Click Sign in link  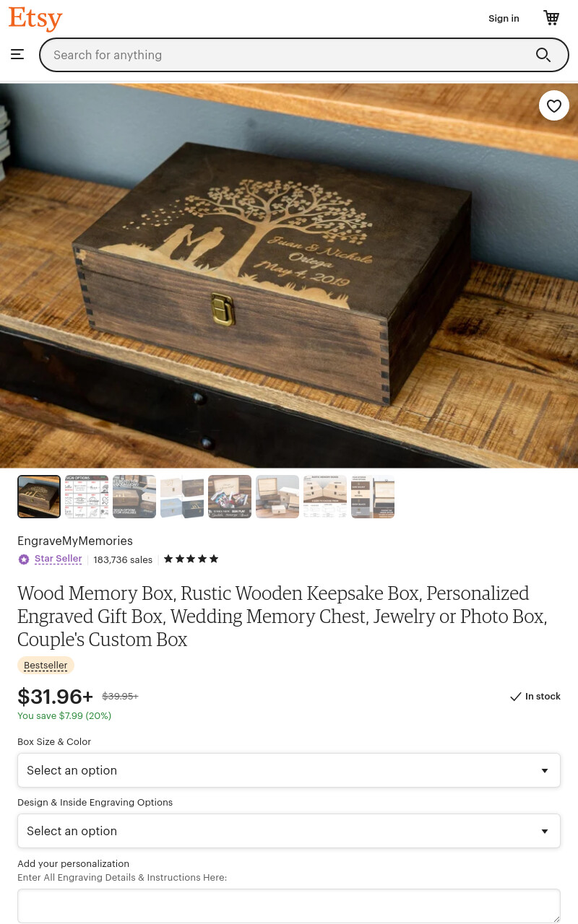[504, 19]
